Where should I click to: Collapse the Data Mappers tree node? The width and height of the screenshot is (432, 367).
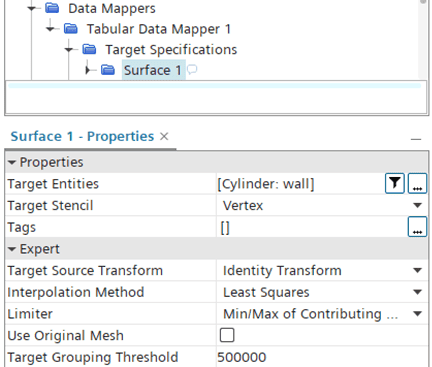pyautogui.click(x=32, y=8)
